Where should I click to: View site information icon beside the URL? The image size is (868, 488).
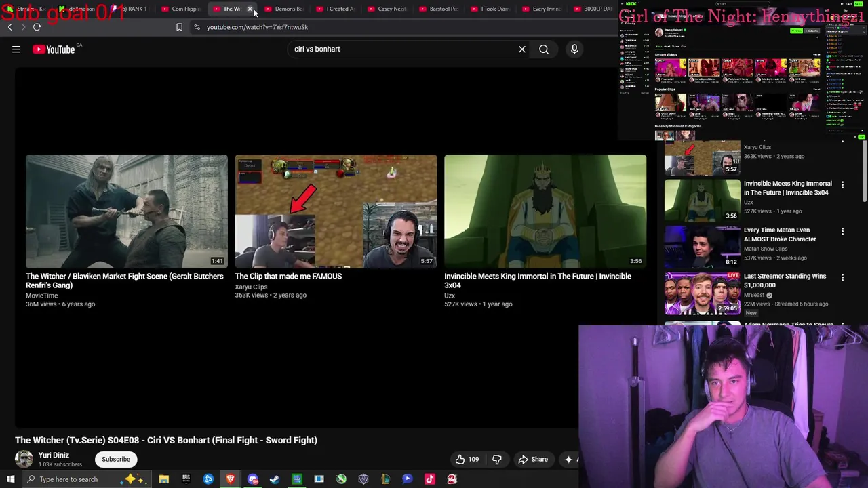[x=197, y=27]
